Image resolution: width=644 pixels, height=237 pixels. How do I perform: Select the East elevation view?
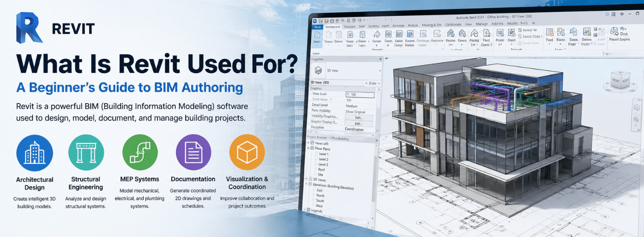(x=320, y=190)
